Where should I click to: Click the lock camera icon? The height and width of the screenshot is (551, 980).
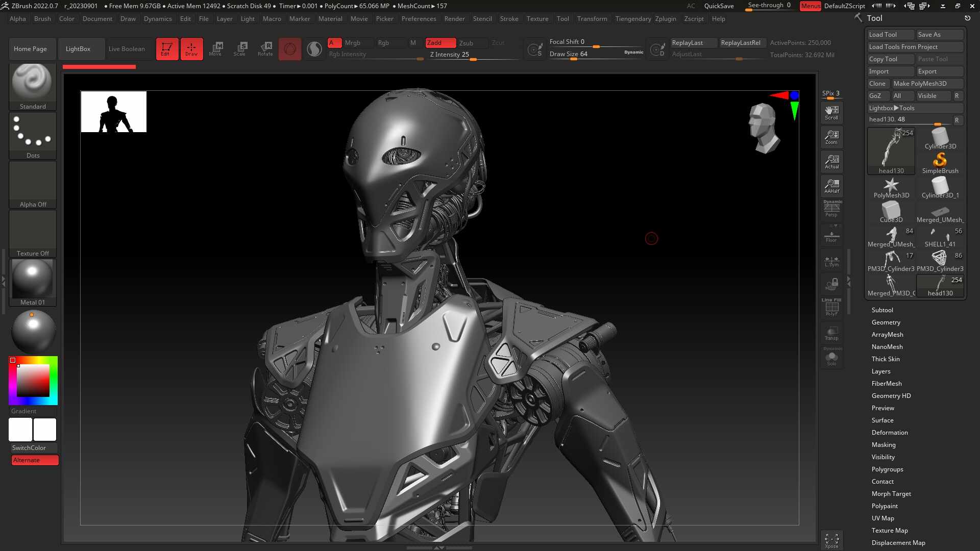831,284
